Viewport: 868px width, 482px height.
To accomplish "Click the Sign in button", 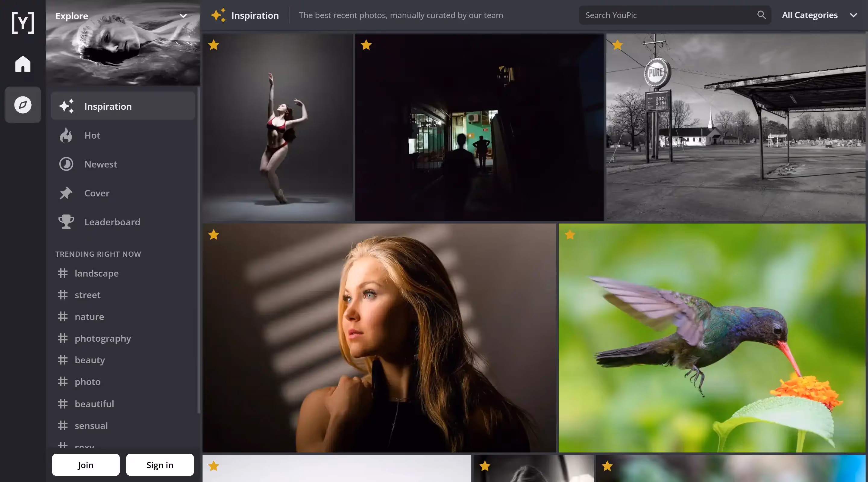I will tap(160, 465).
